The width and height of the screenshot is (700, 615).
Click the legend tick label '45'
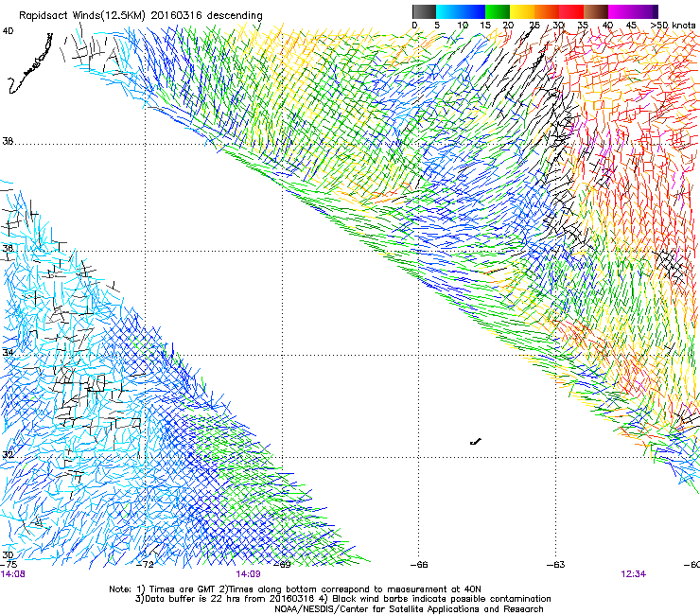tap(631, 25)
